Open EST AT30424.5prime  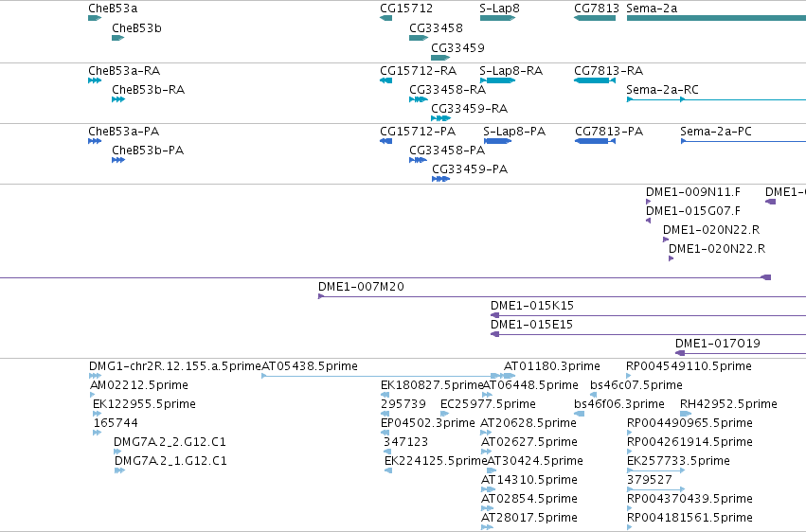[534, 462]
